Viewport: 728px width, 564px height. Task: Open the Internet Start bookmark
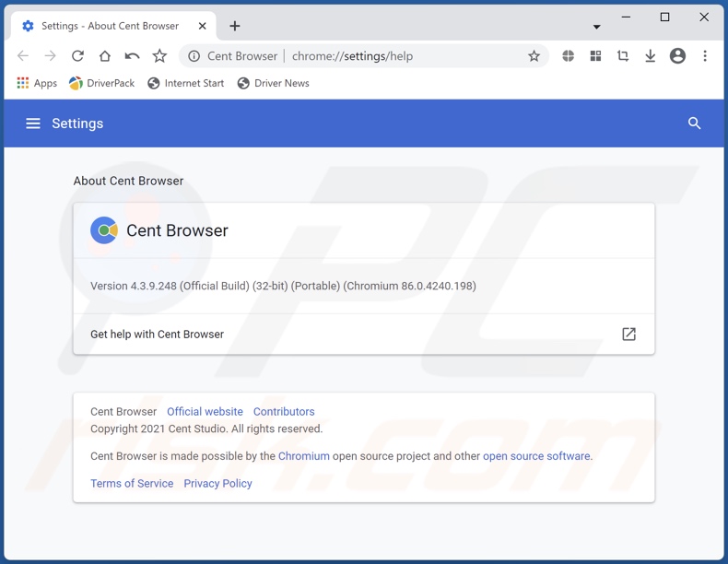point(186,83)
